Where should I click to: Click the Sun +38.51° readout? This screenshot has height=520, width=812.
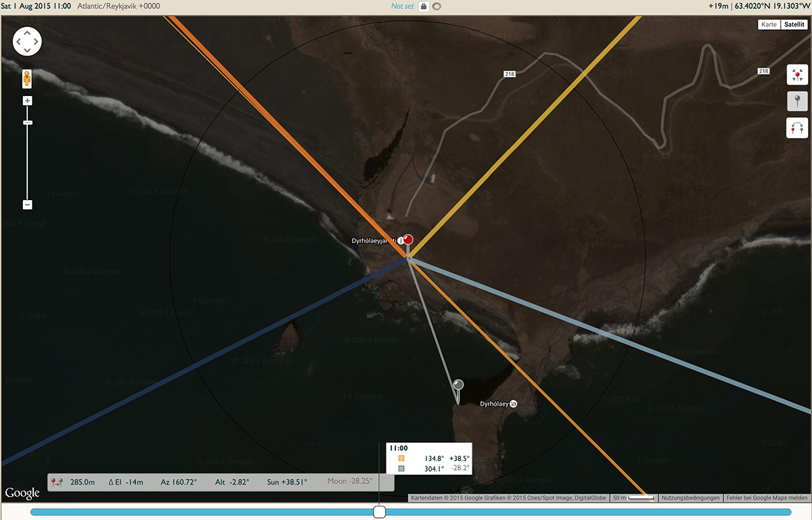(287, 482)
